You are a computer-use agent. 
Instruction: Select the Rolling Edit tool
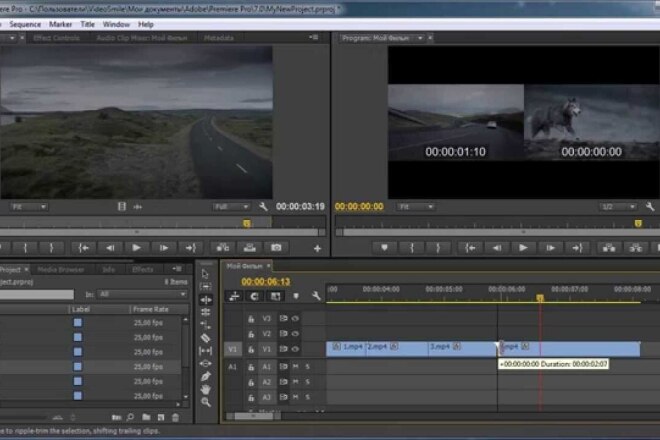(x=205, y=312)
